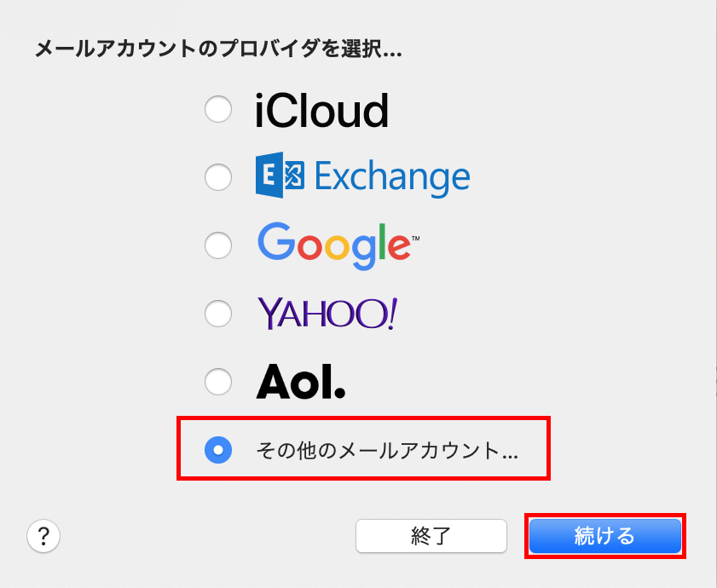Click the selected その他のメールアカウント radio button
Image resolution: width=717 pixels, height=588 pixels.
tap(218, 449)
